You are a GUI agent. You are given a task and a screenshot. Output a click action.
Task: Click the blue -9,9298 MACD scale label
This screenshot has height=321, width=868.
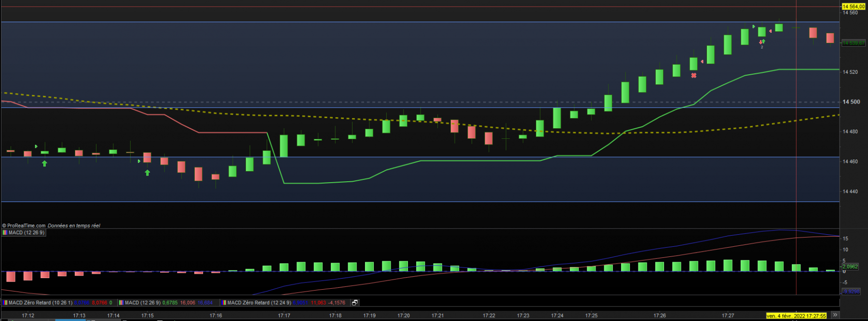coord(851,292)
